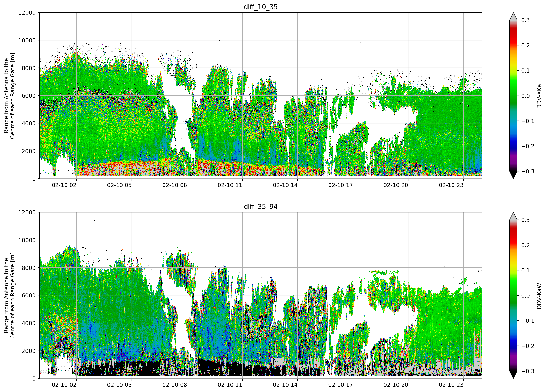This screenshot has height=392, width=546.
Task: Click the −0.1 tick on DDV-XKa colorbar
Action: 528,121
